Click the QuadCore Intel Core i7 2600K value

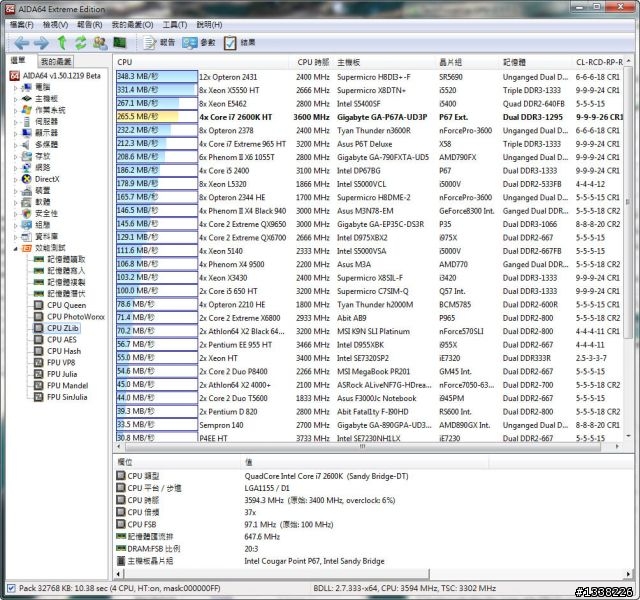click(326, 476)
